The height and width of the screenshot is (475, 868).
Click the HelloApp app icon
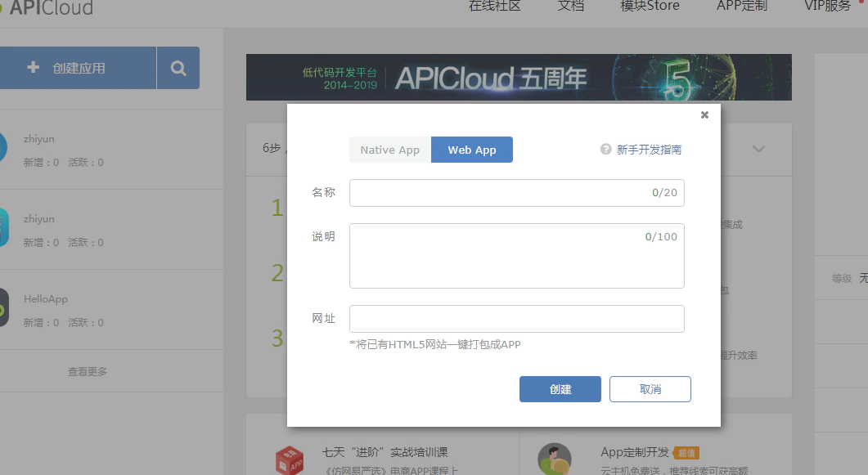click(x=4, y=307)
